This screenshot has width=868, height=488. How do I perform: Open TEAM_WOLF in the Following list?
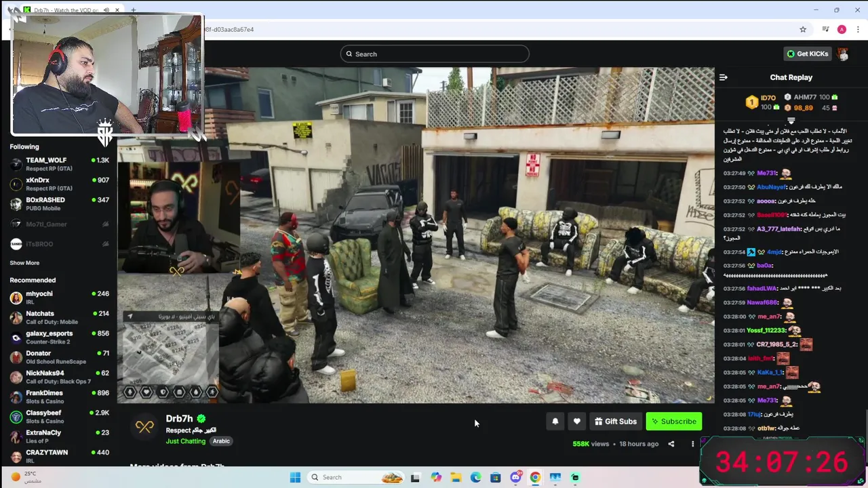click(x=59, y=164)
